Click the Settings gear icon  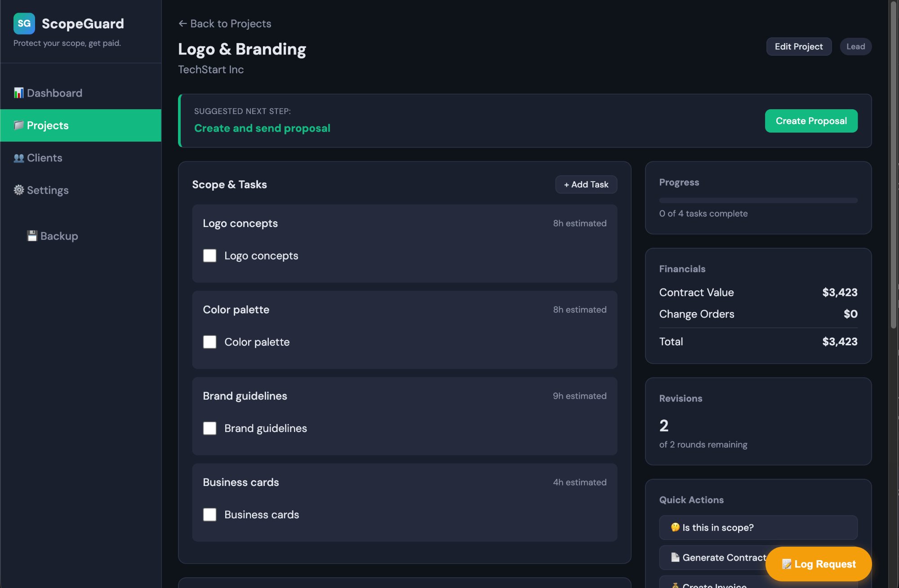click(x=18, y=190)
